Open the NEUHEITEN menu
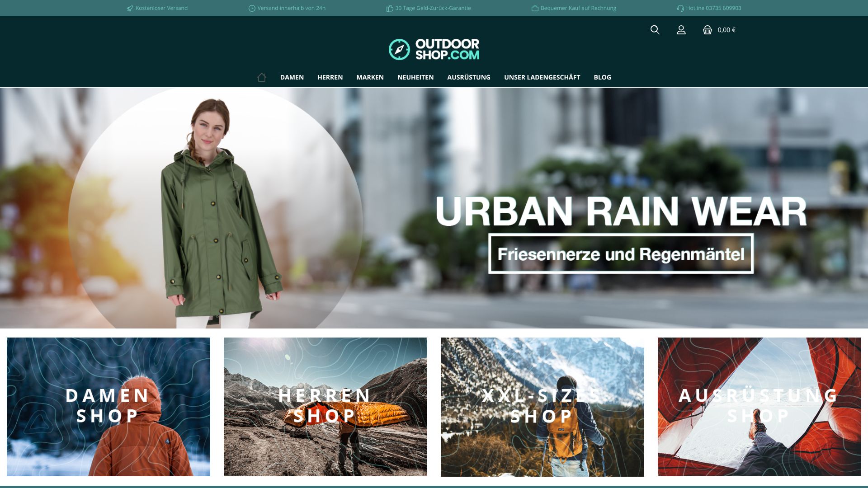Viewport: 868px width, 488px height. tap(415, 77)
